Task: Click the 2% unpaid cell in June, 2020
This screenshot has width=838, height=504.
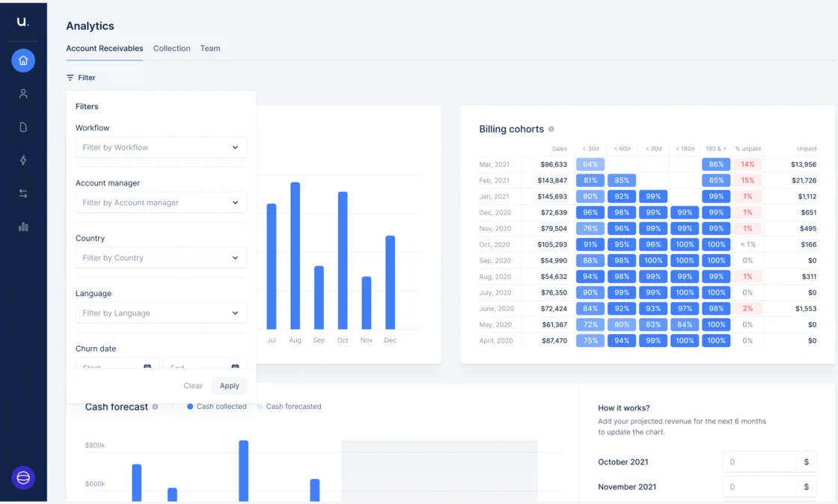Action: [747, 309]
